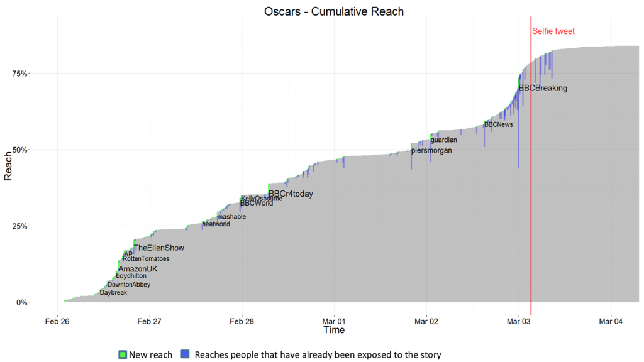644x362 pixels.
Task: Click the Selfie tweet annotation text
Action: 553,31
